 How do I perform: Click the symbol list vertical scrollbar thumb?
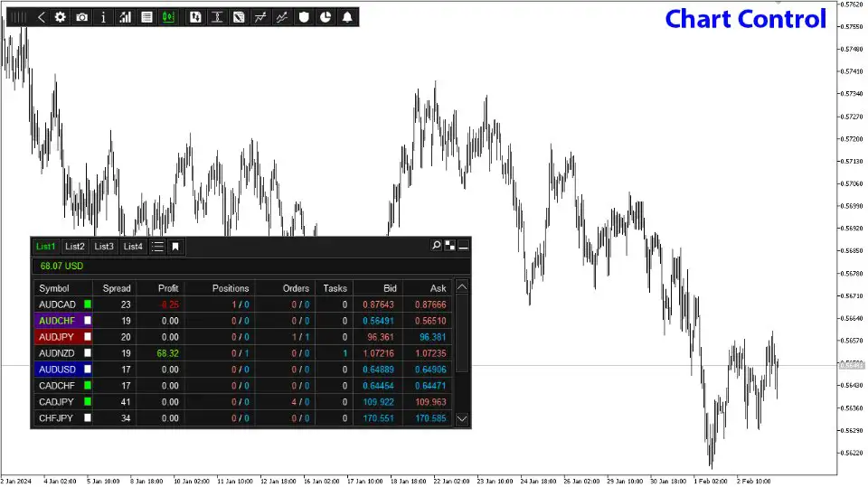[462, 334]
